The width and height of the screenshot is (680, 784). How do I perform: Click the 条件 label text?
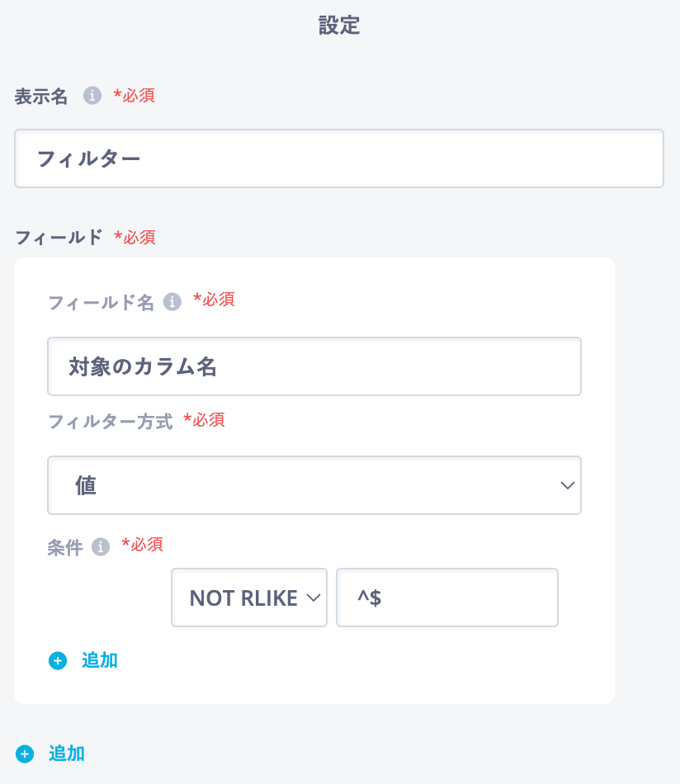[x=65, y=547]
